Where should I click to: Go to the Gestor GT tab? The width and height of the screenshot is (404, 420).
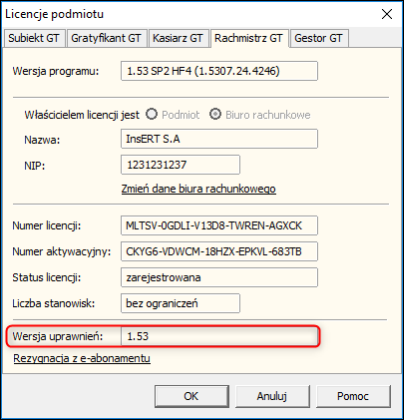tap(319, 38)
